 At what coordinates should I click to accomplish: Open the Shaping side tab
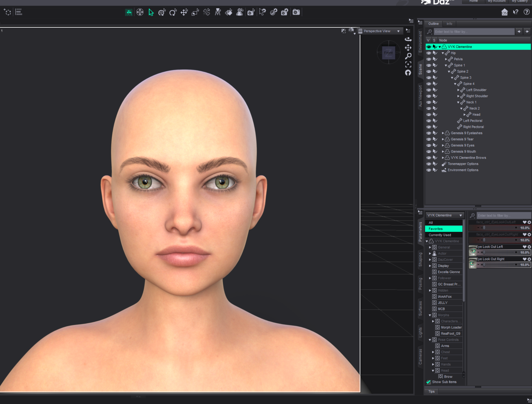point(420,260)
